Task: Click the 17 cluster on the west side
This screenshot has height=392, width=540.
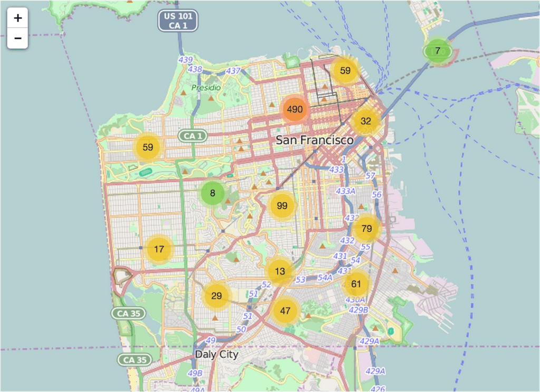Action: [x=159, y=249]
